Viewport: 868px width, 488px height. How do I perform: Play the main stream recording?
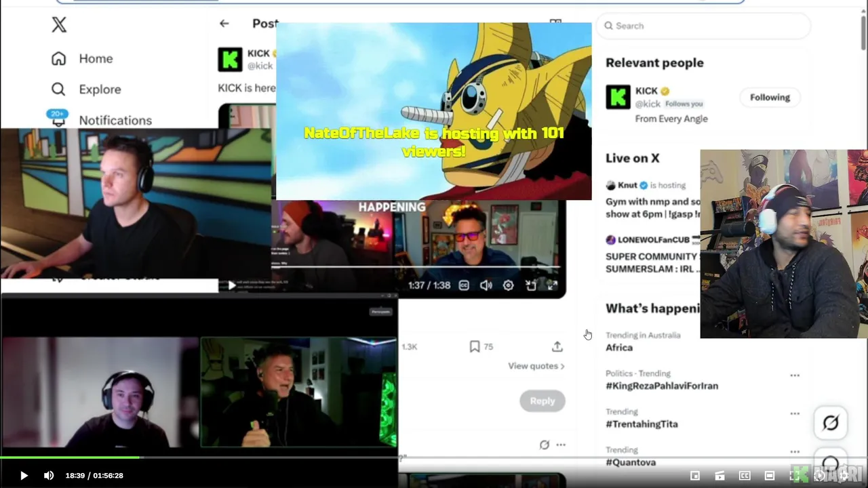[24, 475]
